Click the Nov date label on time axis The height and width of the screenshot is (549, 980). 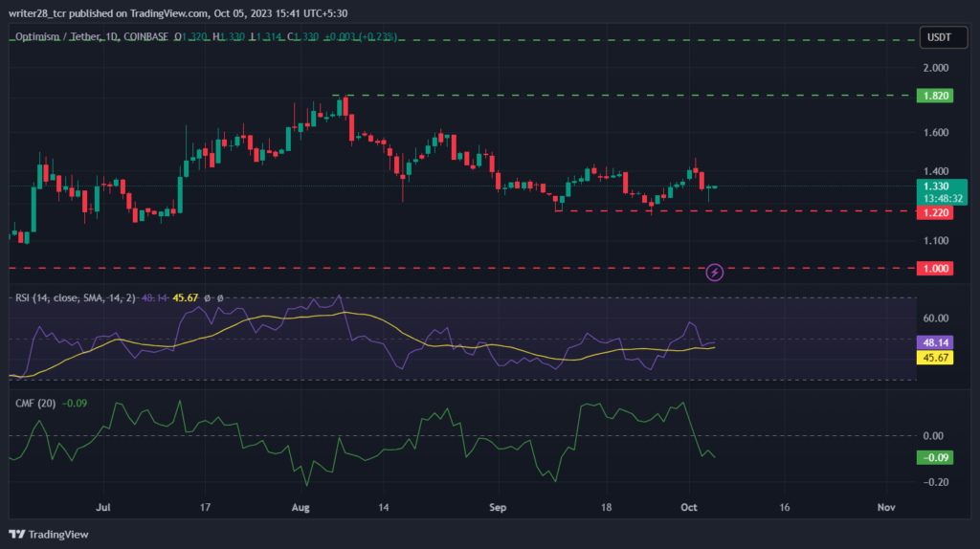(x=886, y=507)
